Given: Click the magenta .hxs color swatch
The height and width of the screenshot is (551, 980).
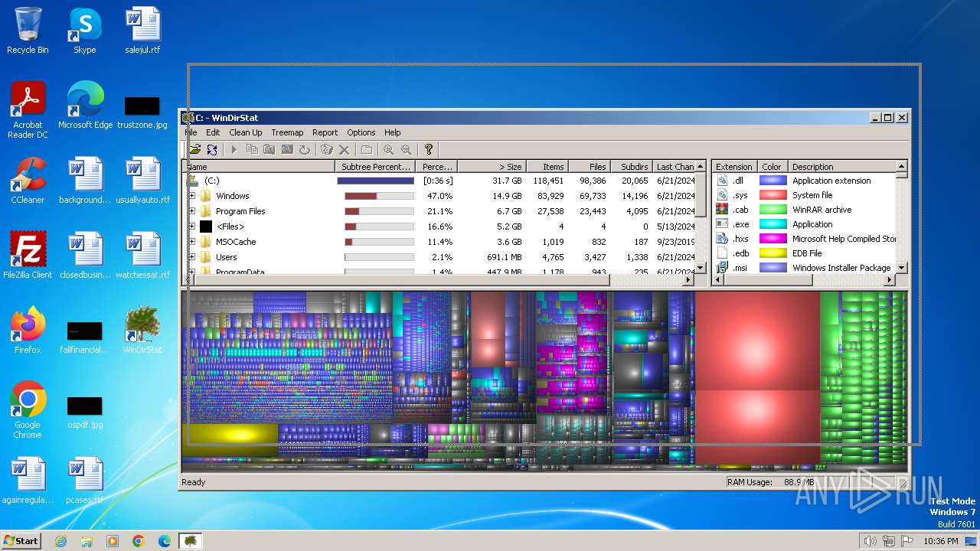Looking at the screenshot, I should click(773, 239).
